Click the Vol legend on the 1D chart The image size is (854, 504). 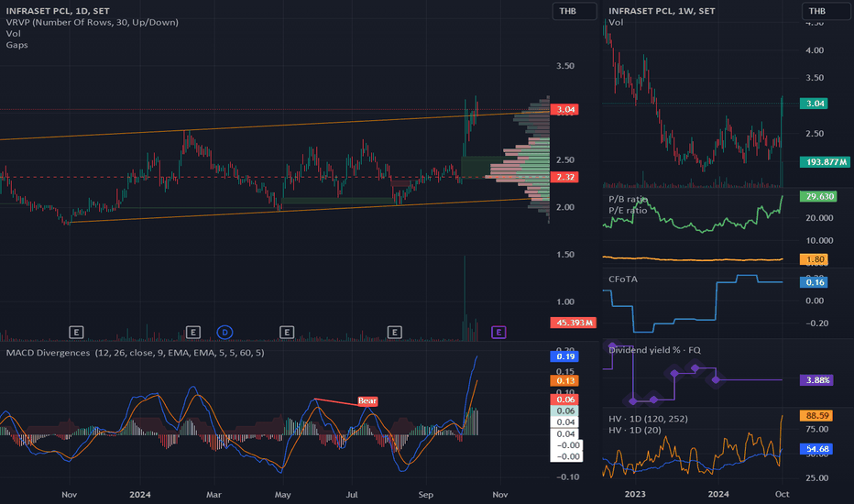click(x=13, y=34)
